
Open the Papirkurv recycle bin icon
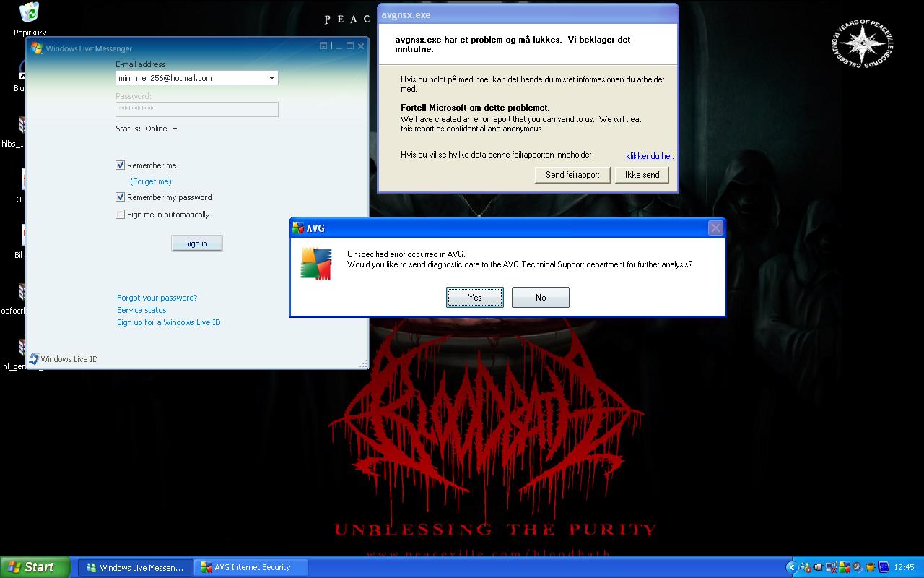point(30,13)
